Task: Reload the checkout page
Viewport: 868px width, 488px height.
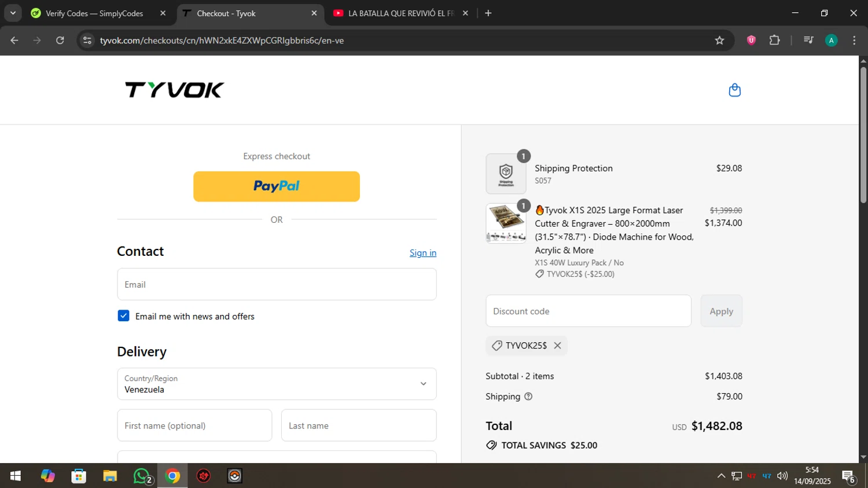Action: [x=60, y=41]
